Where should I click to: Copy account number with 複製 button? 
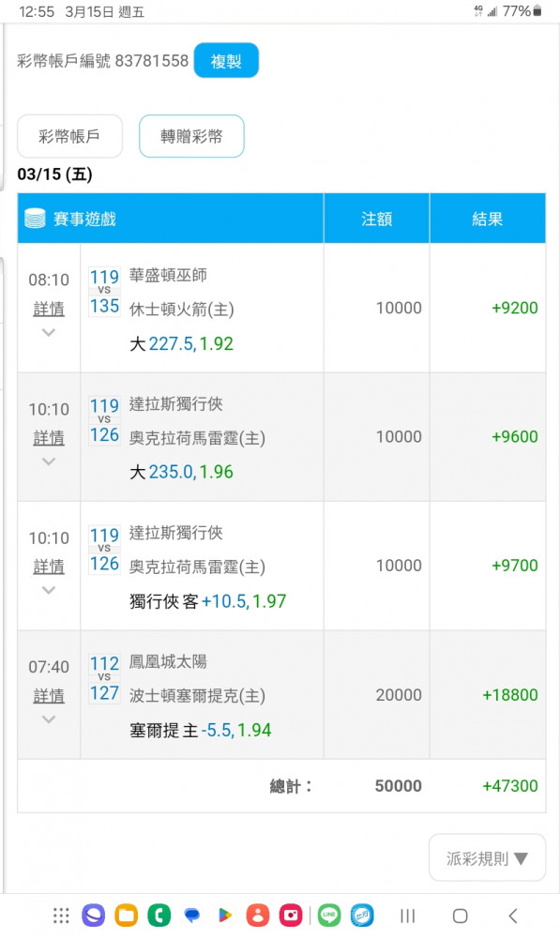(x=226, y=60)
